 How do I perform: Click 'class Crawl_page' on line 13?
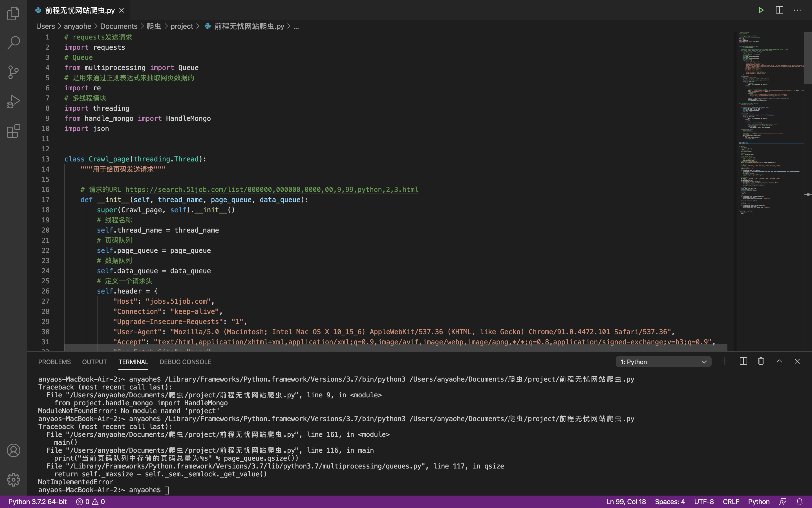point(97,159)
